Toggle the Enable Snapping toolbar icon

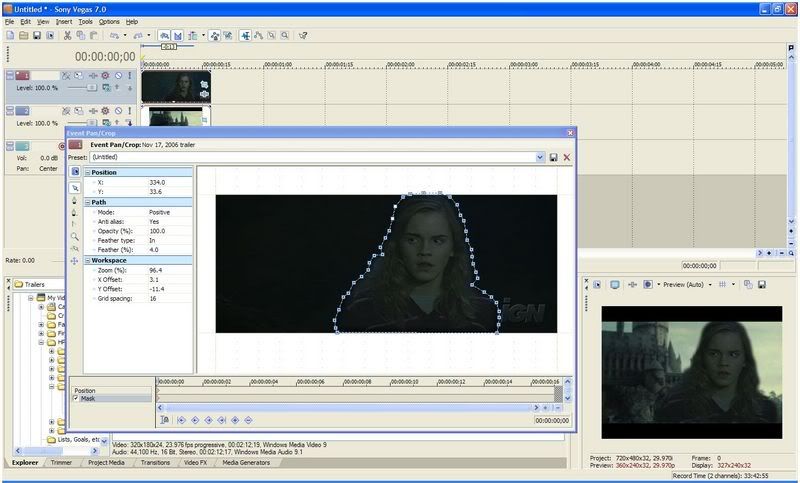(x=164, y=35)
